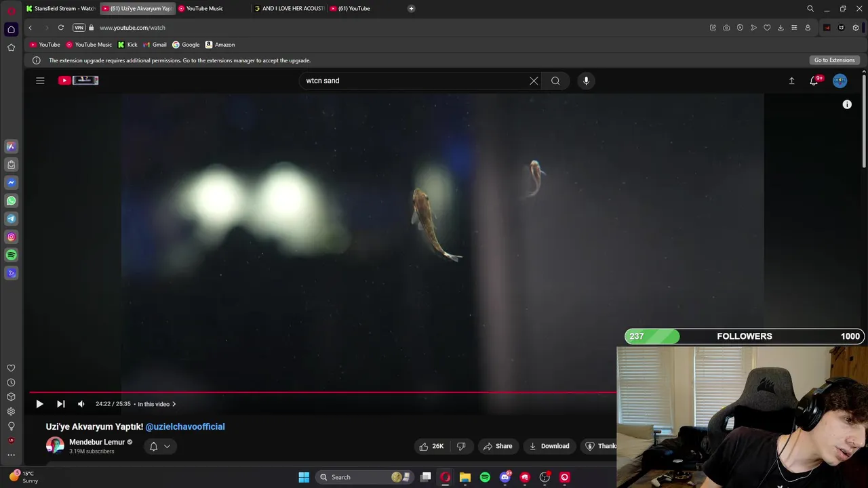The width and height of the screenshot is (868, 488).
Task: Start voice search with the microphone
Action: (586, 81)
